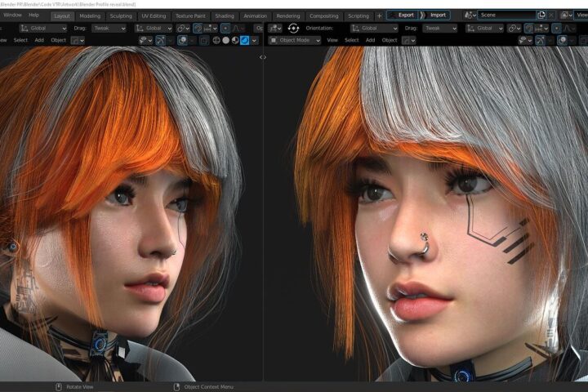Viewport: 588px width, 392px height.
Task: Switch to the Animation workspace tab
Action: [255, 16]
